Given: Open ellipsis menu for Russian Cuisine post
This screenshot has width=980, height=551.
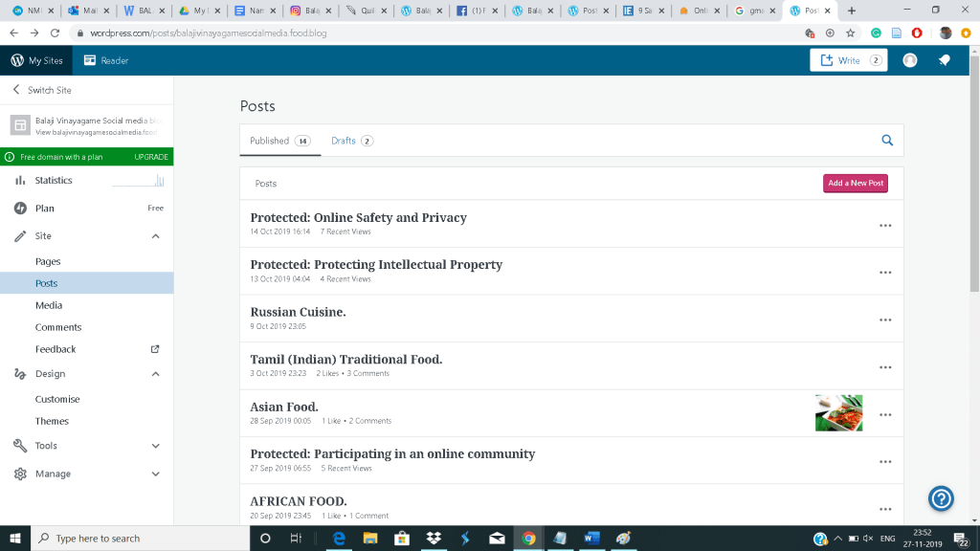Looking at the screenshot, I should pos(884,320).
